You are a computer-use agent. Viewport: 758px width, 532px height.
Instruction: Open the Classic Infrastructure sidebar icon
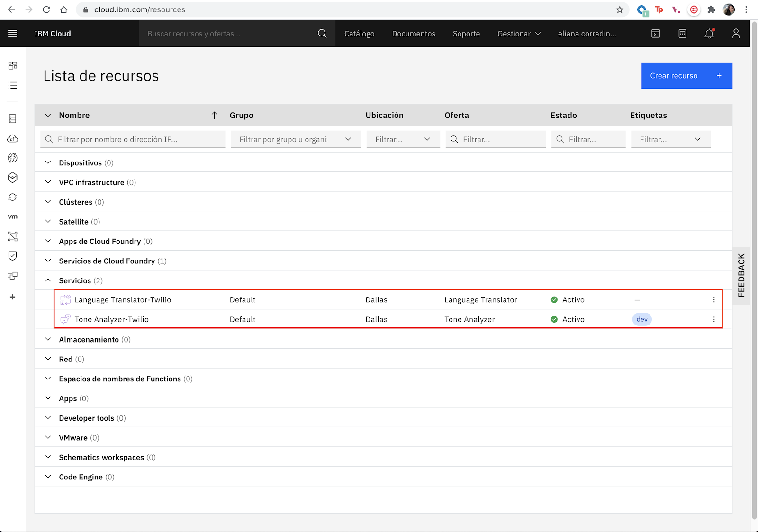(x=13, y=118)
